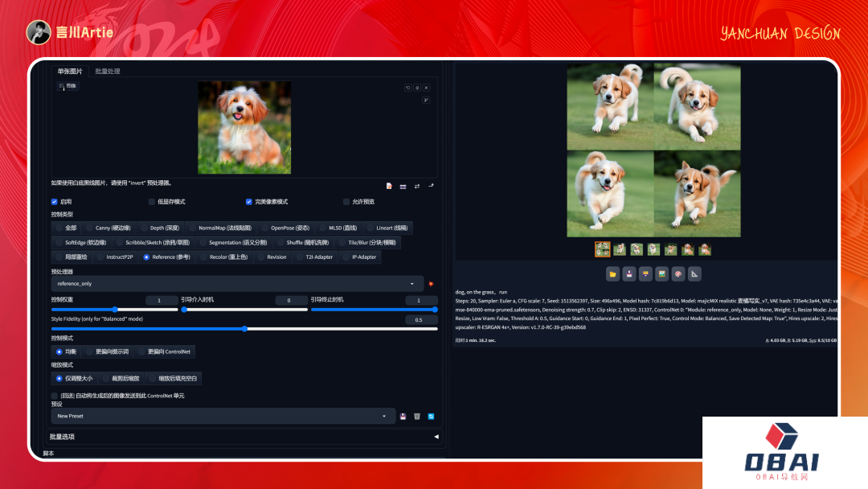Switch to the 批量处理 tab
Image resolution: width=868 pixels, height=489 pixels.
click(108, 71)
